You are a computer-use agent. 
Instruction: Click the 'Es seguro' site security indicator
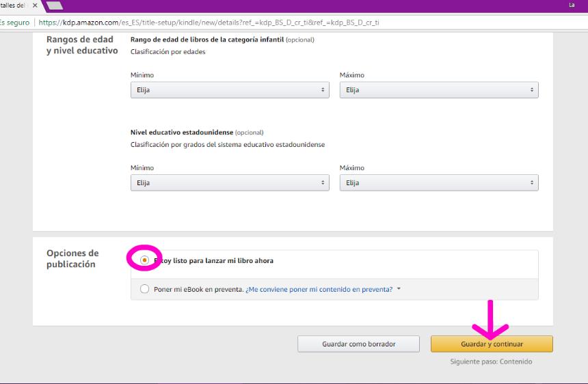coord(14,23)
